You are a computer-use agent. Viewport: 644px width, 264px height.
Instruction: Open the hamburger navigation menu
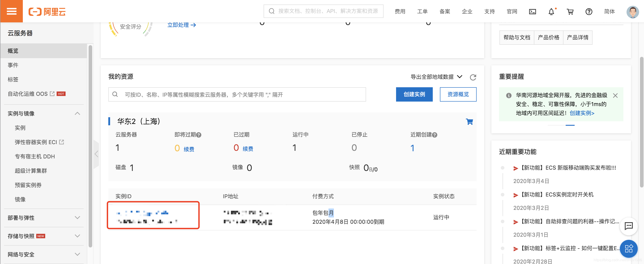pos(11,11)
